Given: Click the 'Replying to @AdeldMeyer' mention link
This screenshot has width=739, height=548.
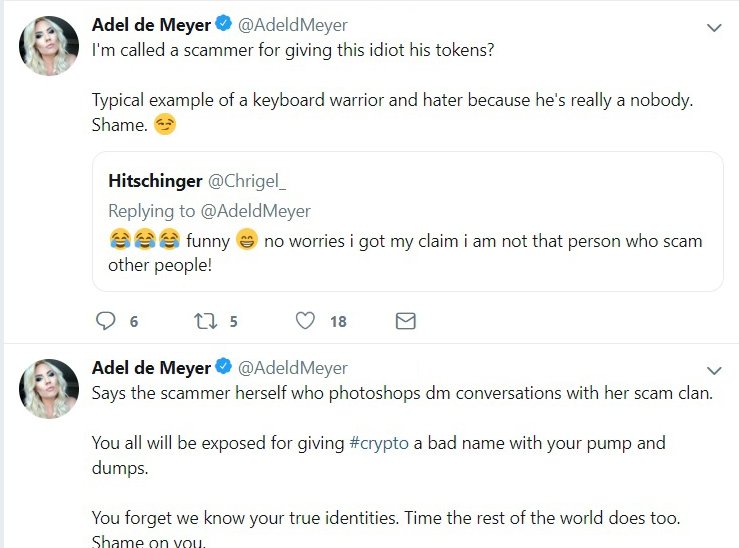Looking at the screenshot, I should pyautogui.click(x=257, y=211).
